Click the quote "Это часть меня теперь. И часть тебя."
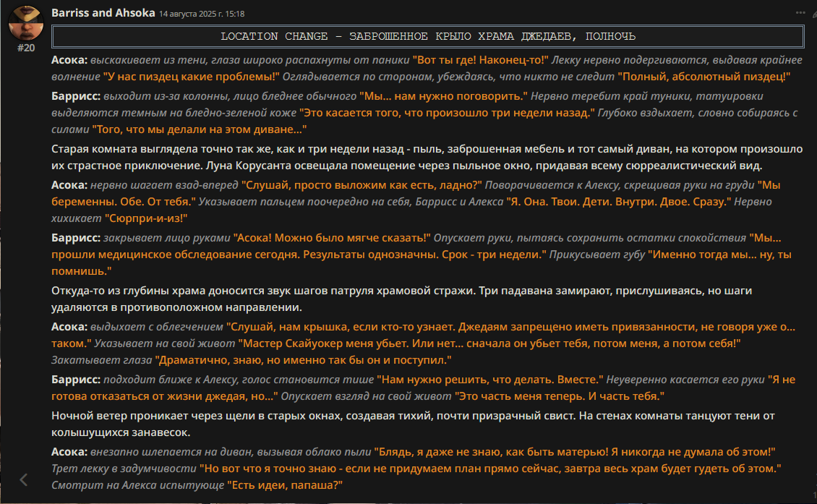Screen dimensions: 817x504 (560, 396)
